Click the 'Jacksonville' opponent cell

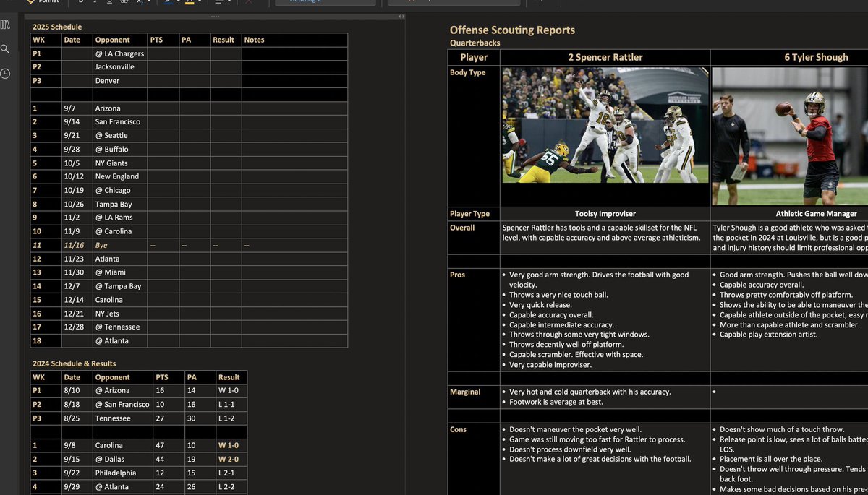point(115,66)
